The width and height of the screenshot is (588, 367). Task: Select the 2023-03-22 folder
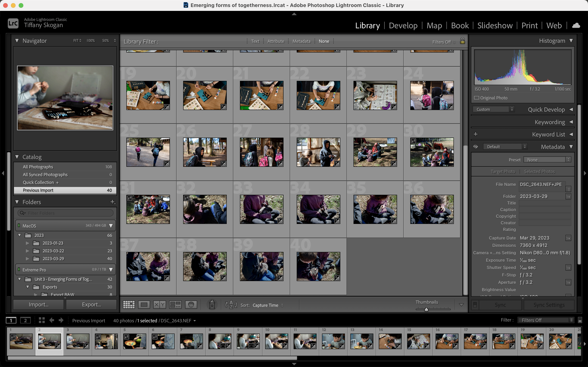(65, 251)
